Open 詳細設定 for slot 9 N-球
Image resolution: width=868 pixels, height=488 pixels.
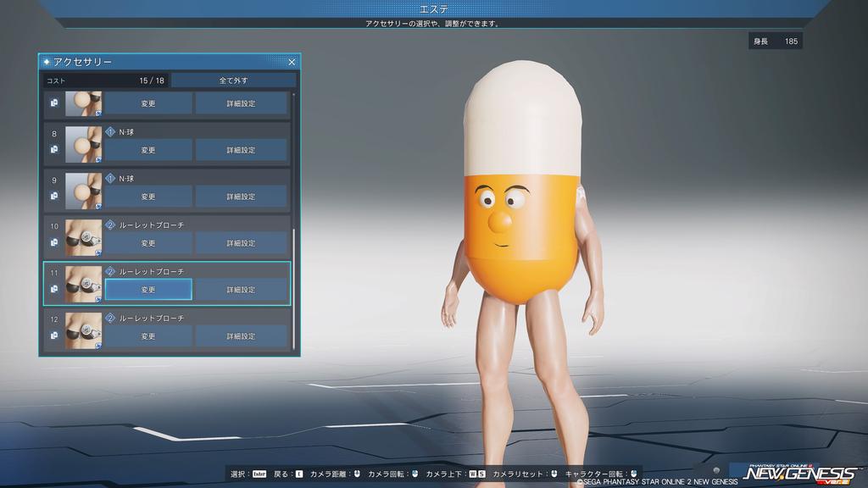click(x=241, y=197)
